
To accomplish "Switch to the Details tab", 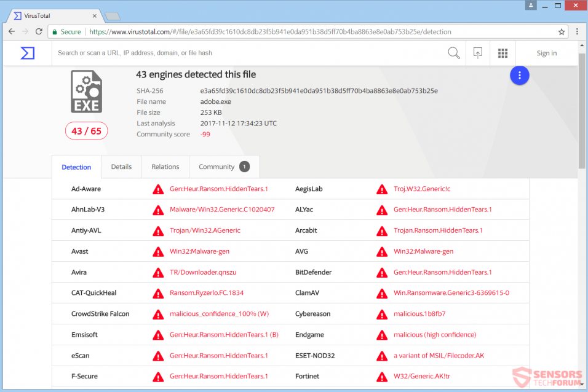I will point(121,167).
